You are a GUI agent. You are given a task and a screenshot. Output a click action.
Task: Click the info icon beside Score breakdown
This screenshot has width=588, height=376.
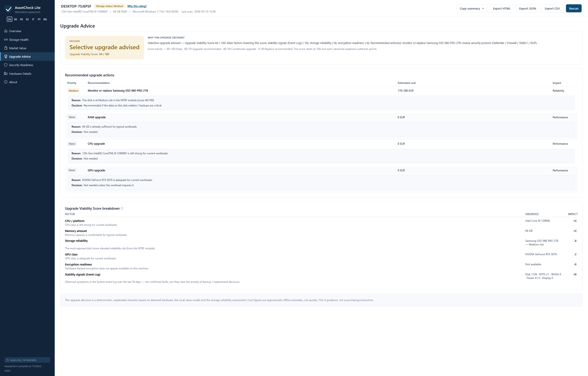coord(122,208)
